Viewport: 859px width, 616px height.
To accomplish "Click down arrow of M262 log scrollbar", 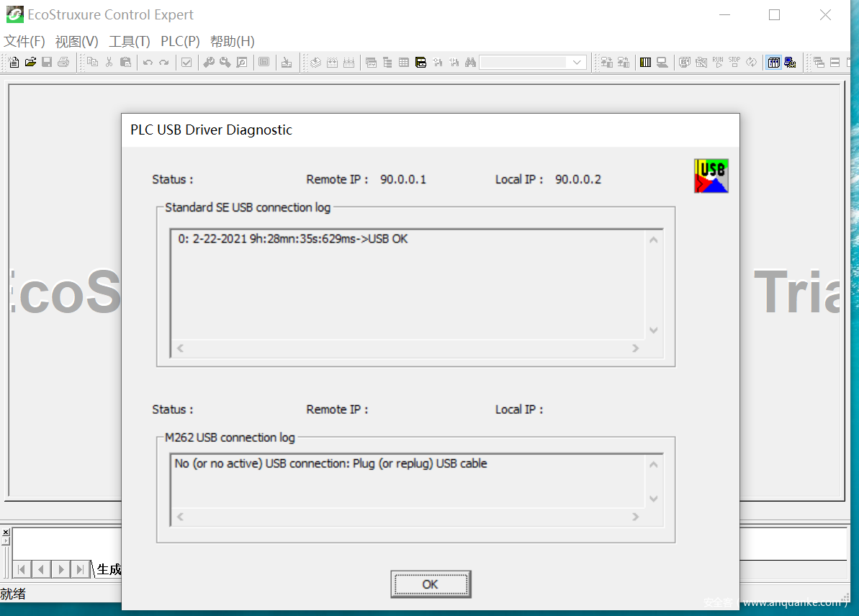I will pyautogui.click(x=654, y=499).
